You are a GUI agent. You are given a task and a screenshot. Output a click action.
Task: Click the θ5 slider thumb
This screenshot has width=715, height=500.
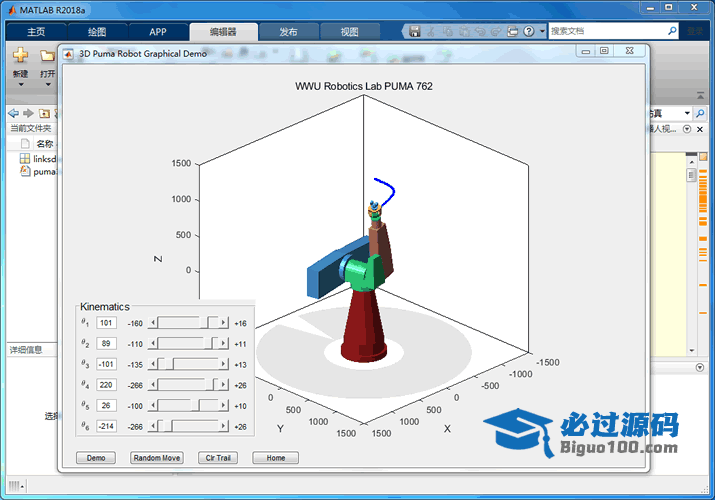click(195, 405)
